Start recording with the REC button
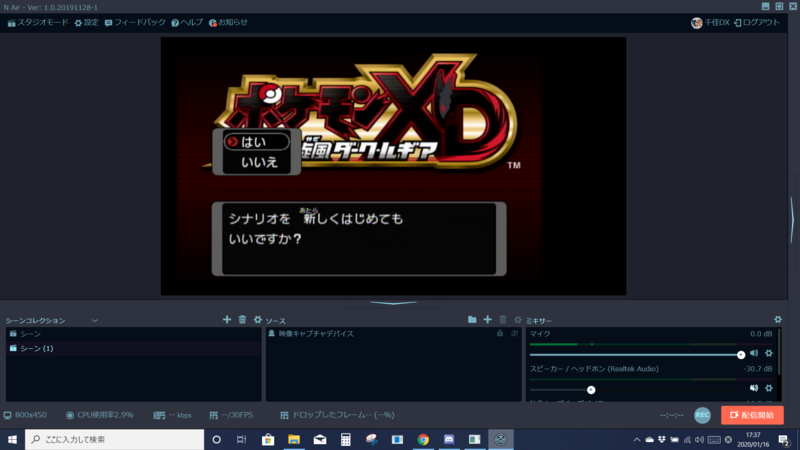This screenshot has height=450, width=800. tap(703, 415)
